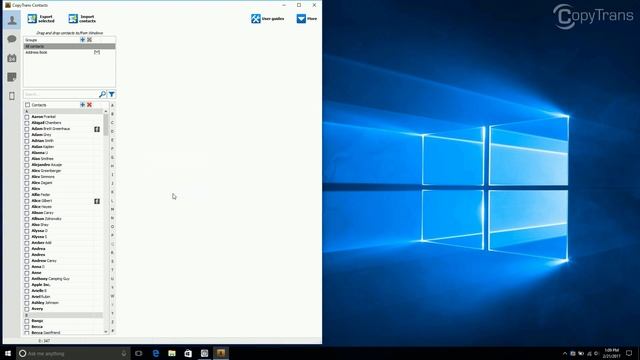Open the User guides tool
The image size is (640, 360).
point(268,19)
